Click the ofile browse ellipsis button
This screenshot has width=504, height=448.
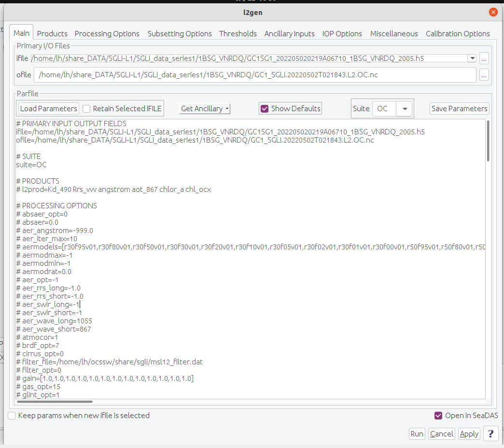484,75
